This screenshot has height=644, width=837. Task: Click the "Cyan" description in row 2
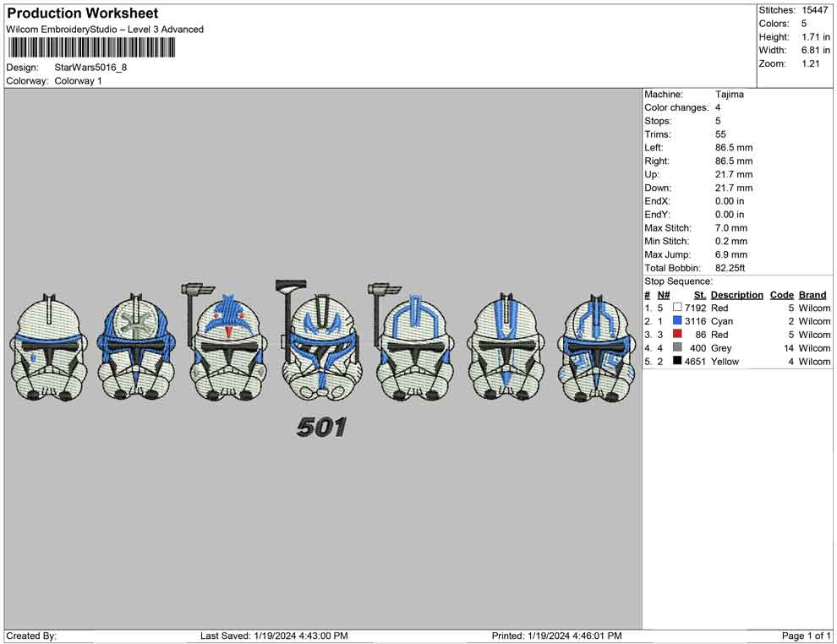tap(722, 321)
